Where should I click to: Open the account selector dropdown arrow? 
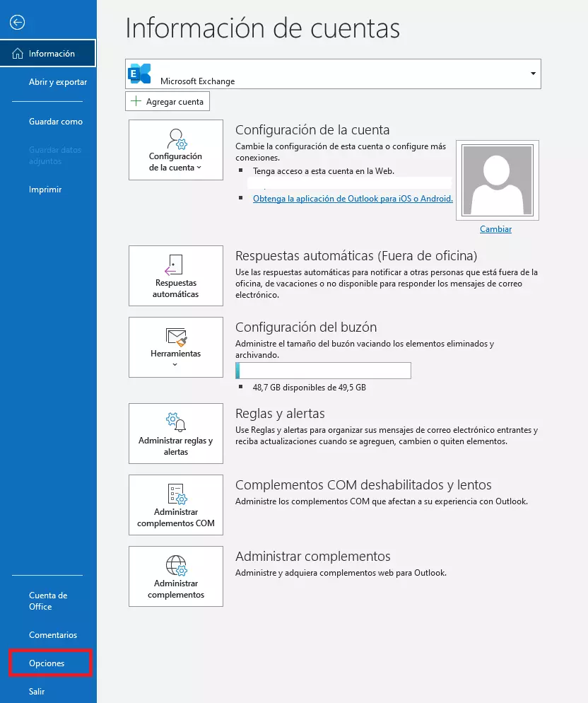pos(533,74)
